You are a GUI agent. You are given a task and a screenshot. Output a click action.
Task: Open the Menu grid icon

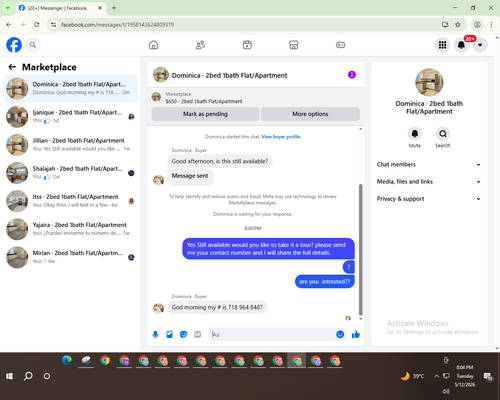tap(442, 45)
